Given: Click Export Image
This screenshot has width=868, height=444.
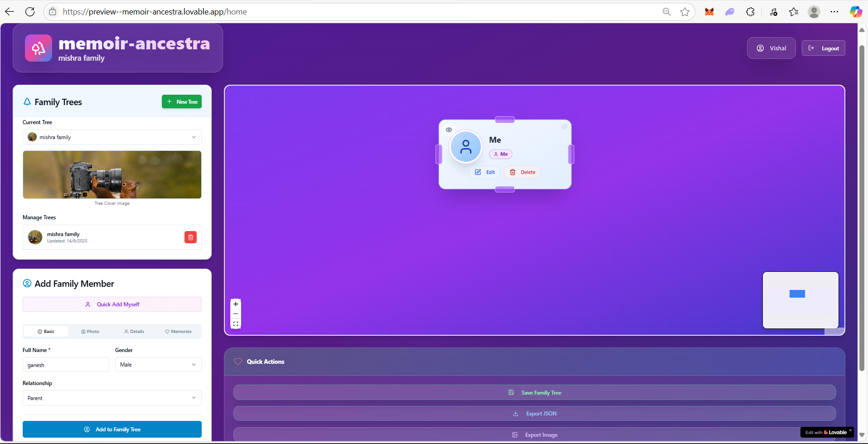Looking at the screenshot, I should click(534, 435).
